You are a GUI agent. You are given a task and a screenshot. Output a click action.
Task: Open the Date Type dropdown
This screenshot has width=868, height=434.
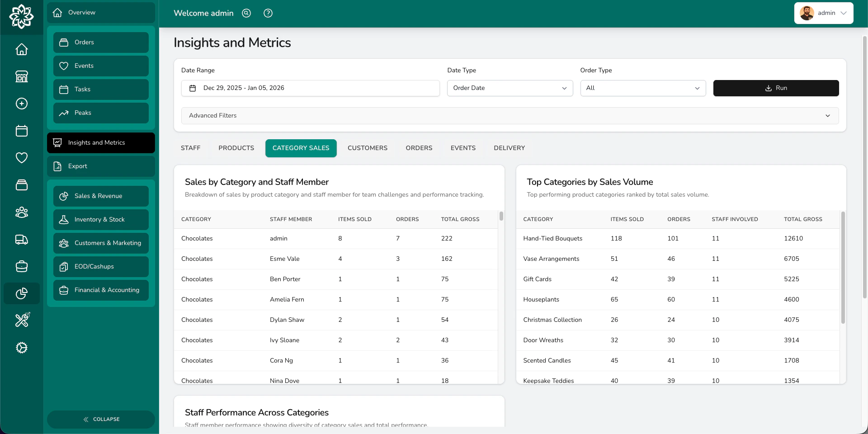(509, 88)
